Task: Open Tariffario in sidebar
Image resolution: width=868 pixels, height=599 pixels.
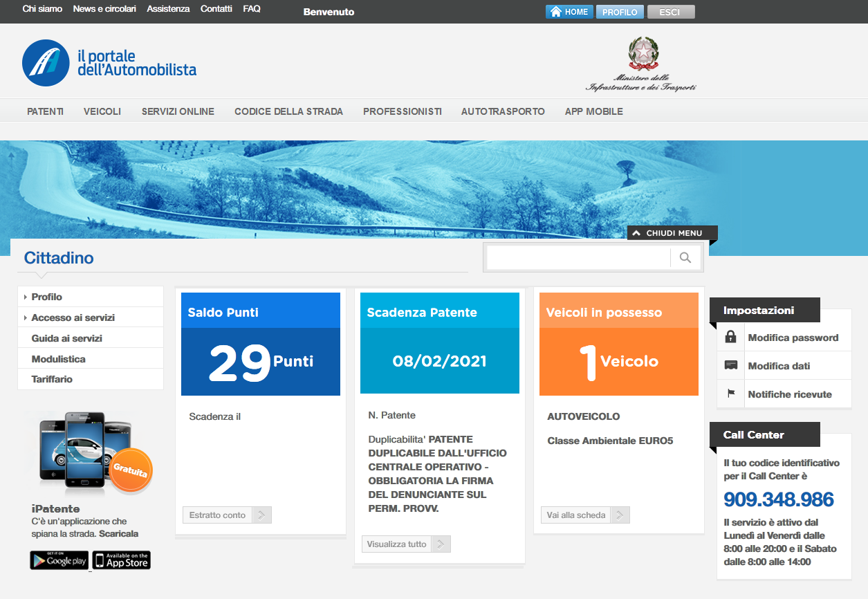Action: coord(91,379)
